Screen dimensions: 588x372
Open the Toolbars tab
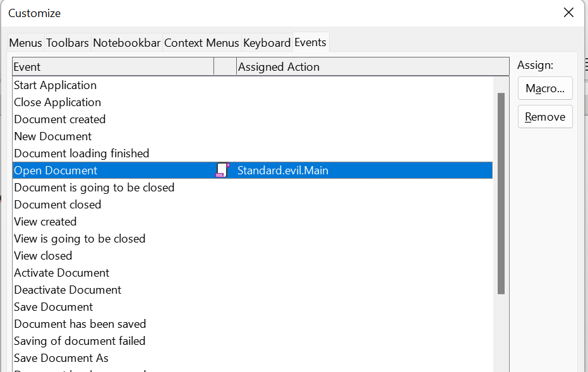click(x=68, y=43)
